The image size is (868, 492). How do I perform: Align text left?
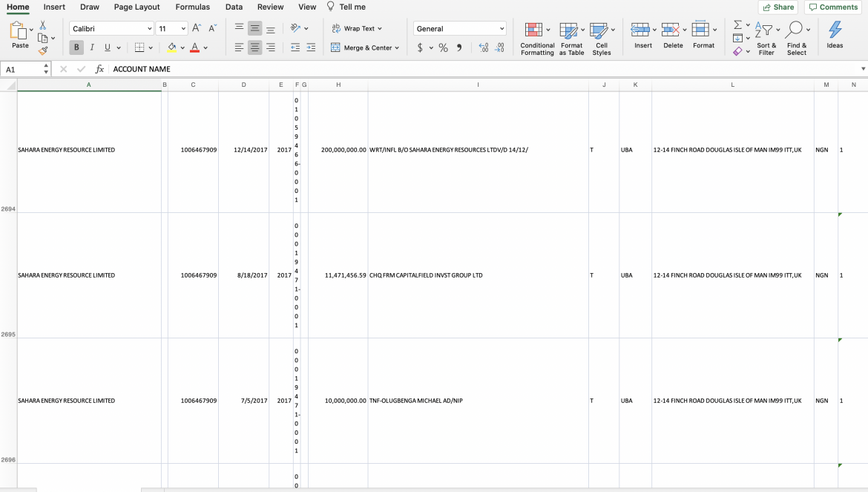(x=239, y=47)
